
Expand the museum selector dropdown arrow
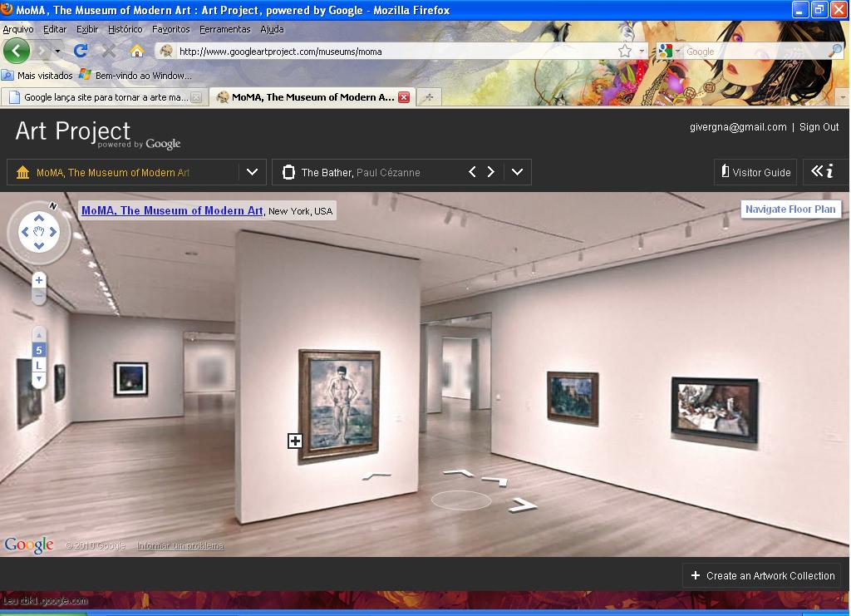pyautogui.click(x=253, y=172)
